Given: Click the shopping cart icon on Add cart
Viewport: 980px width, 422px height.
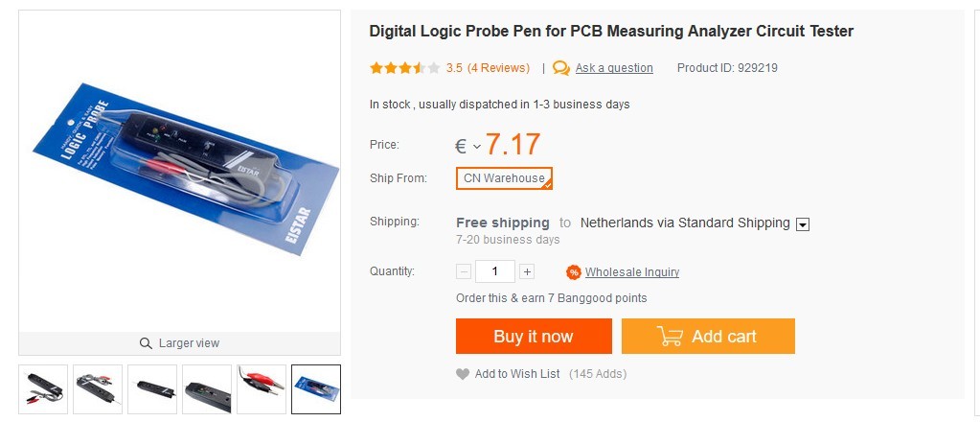Looking at the screenshot, I should coord(670,337).
